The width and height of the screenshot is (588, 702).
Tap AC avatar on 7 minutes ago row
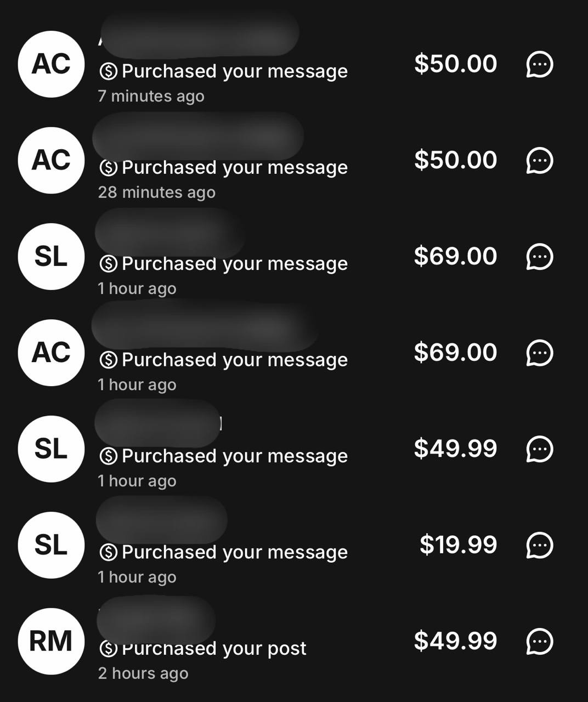point(51,64)
